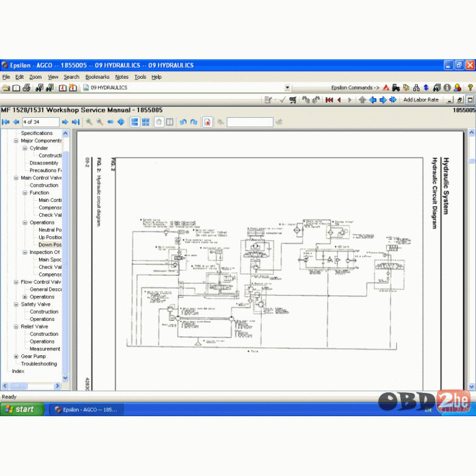Zoom out with the magnifier minus icon

pyautogui.click(x=99, y=122)
